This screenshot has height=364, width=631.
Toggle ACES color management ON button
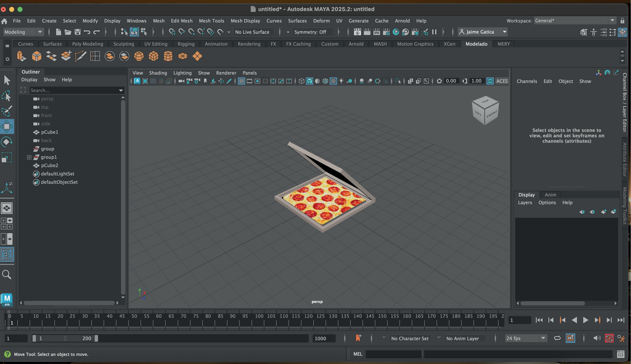tap(490, 81)
